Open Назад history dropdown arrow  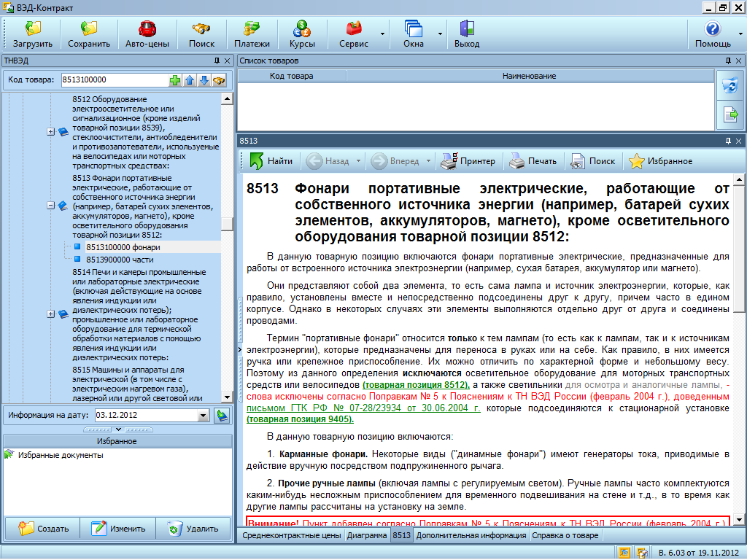pyautogui.click(x=359, y=161)
